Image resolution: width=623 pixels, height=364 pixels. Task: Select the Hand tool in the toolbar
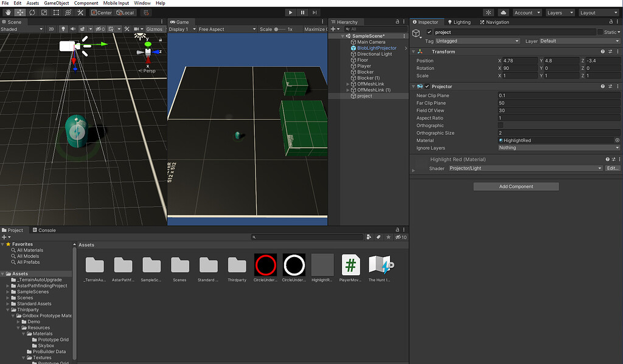tap(8, 12)
